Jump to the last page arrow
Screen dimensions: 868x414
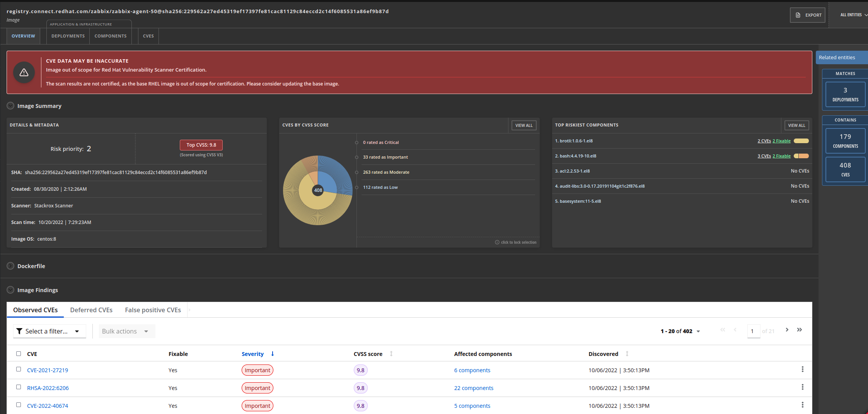pos(800,330)
